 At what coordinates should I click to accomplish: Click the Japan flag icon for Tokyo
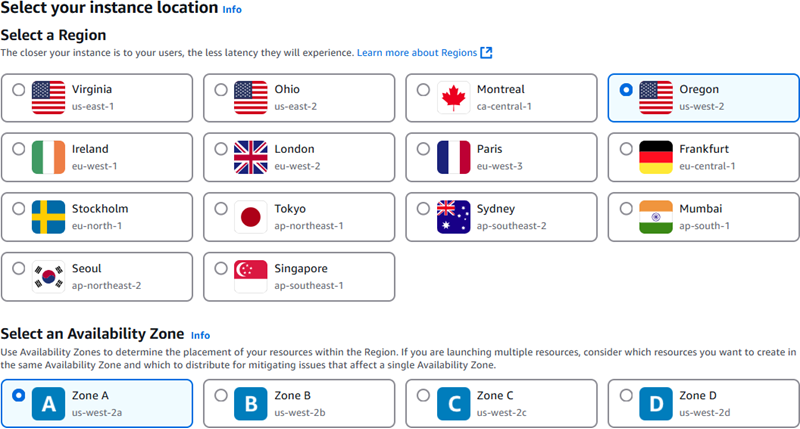point(250,217)
